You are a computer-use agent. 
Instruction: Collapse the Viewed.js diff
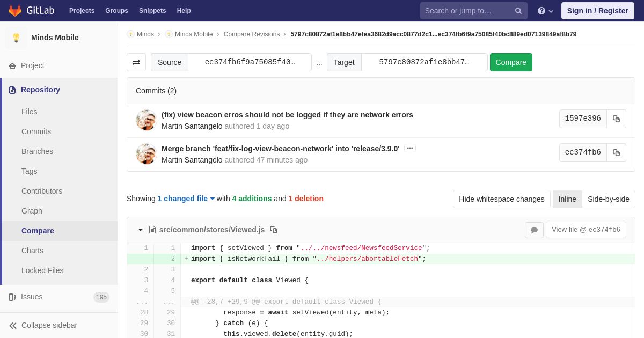coord(141,230)
